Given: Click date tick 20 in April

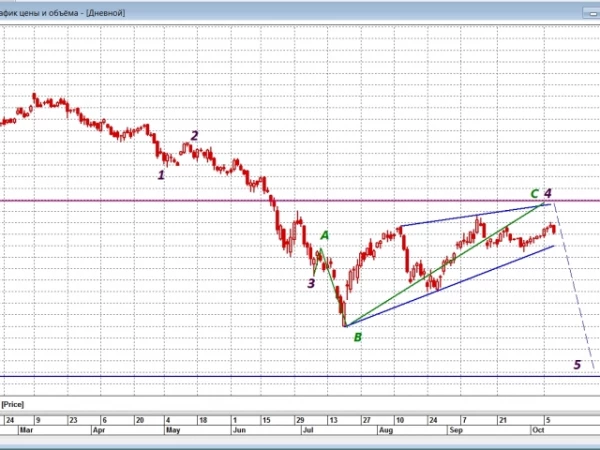Looking at the screenshot, I should [140, 420].
